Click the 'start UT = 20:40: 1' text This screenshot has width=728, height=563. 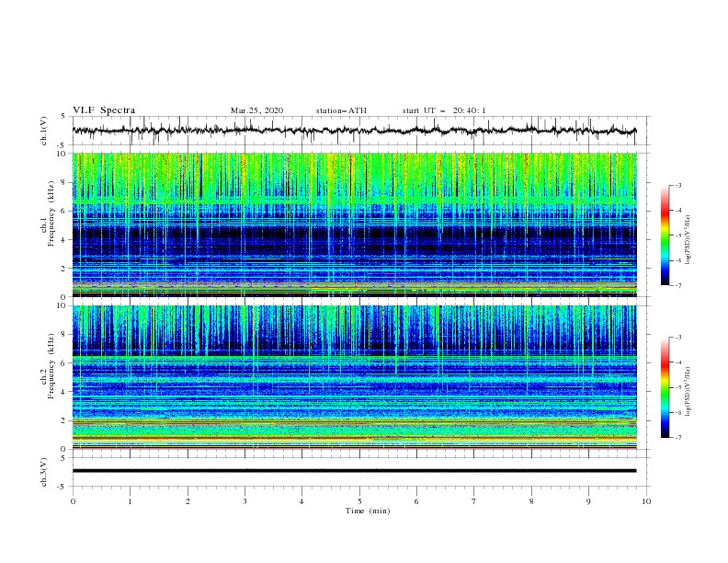[444, 110]
